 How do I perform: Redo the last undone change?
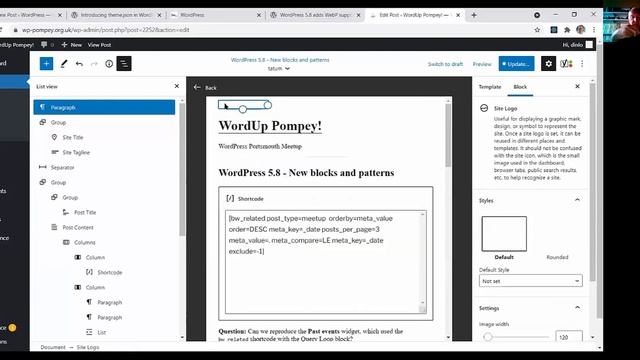coord(94,64)
